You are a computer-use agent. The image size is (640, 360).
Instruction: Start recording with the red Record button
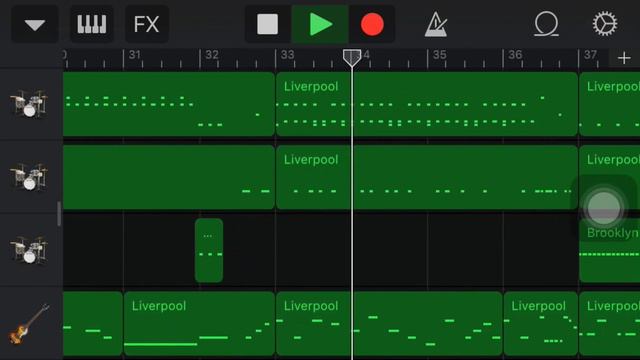pos(372,24)
